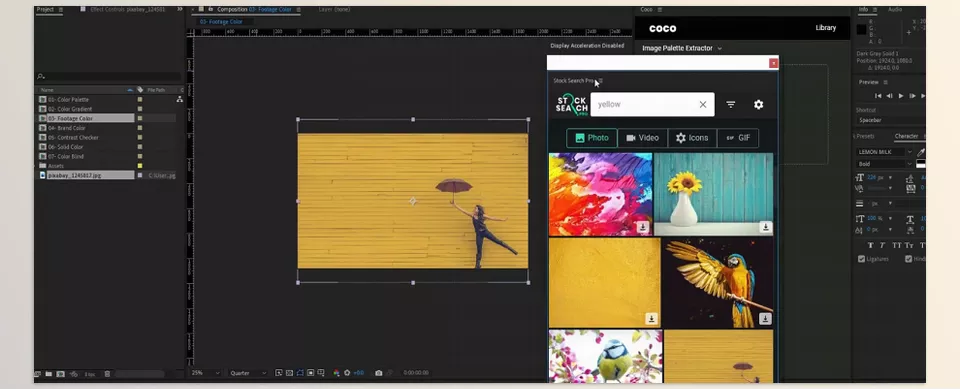Image resolution: width=960 pixels, height=389 pixels.
Task: Step back one frame in Preview
Action: [x=889, y=96]
